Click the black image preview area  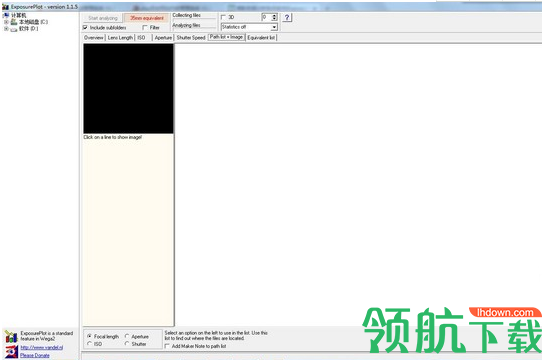(128, 89)
